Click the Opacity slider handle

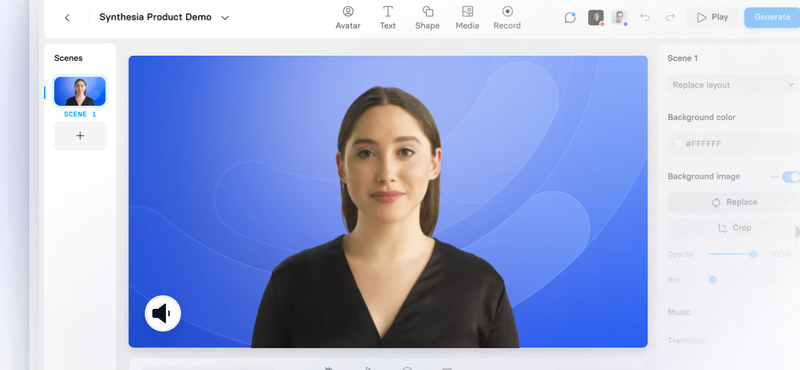pos(754,254)
